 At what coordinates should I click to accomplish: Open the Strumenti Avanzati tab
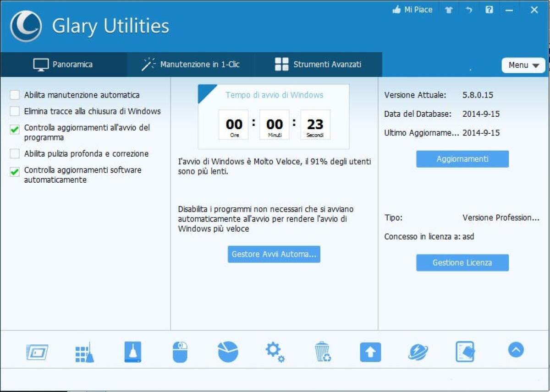(319, 65)
